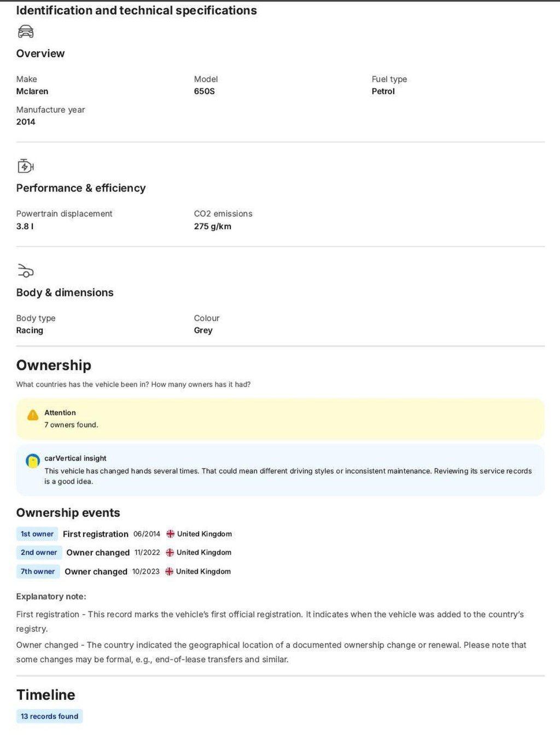Screen dimensions: 560x735
Task: Select the 2nd owner badge
Action: tap(39, 553)
